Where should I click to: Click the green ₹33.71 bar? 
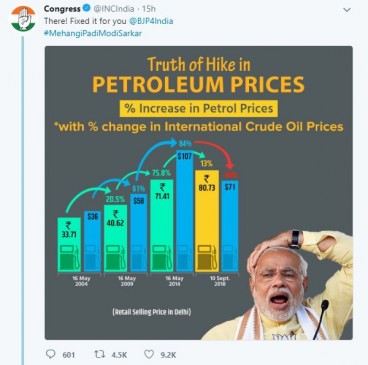(x=69, y=244)
